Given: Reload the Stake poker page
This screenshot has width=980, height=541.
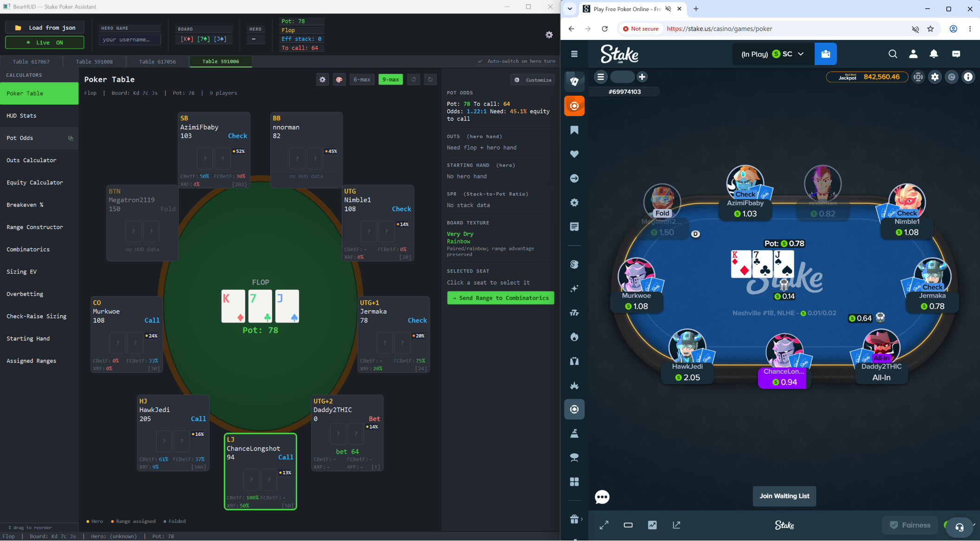Looking at the screenshot, I should [x=605, y=29].
